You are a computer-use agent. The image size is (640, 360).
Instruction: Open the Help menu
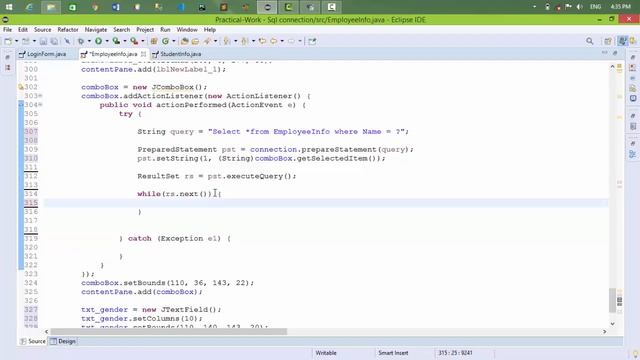[209, 30]
